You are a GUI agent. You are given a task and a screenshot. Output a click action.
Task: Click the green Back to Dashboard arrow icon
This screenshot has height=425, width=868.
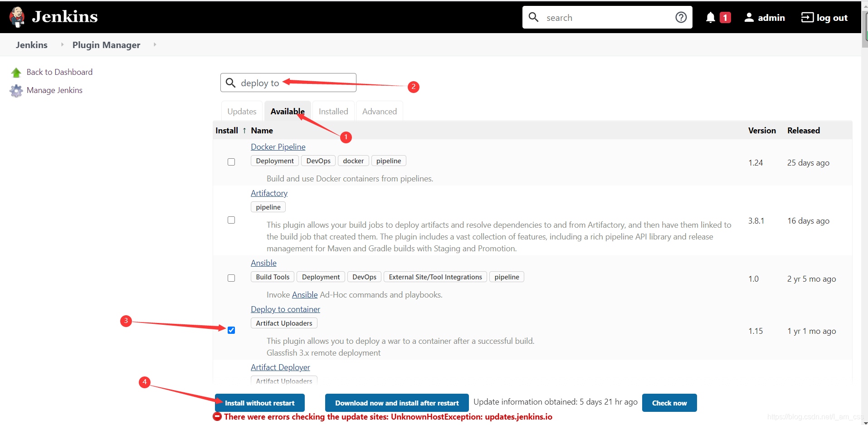16,73
